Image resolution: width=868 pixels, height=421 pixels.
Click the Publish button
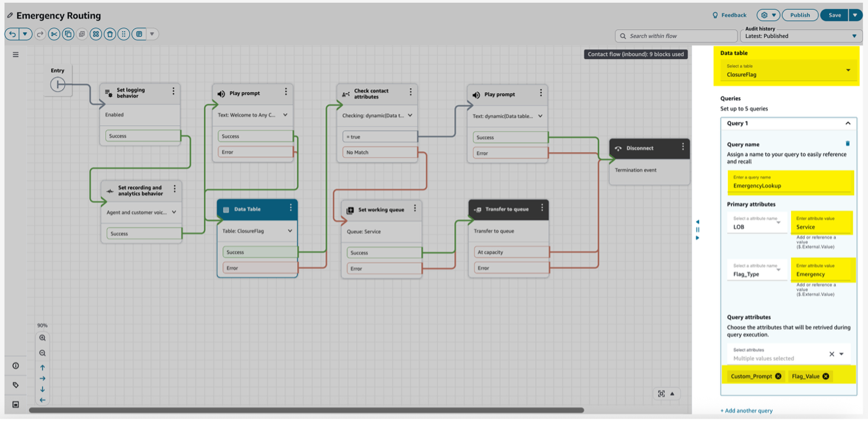[799, 15]
